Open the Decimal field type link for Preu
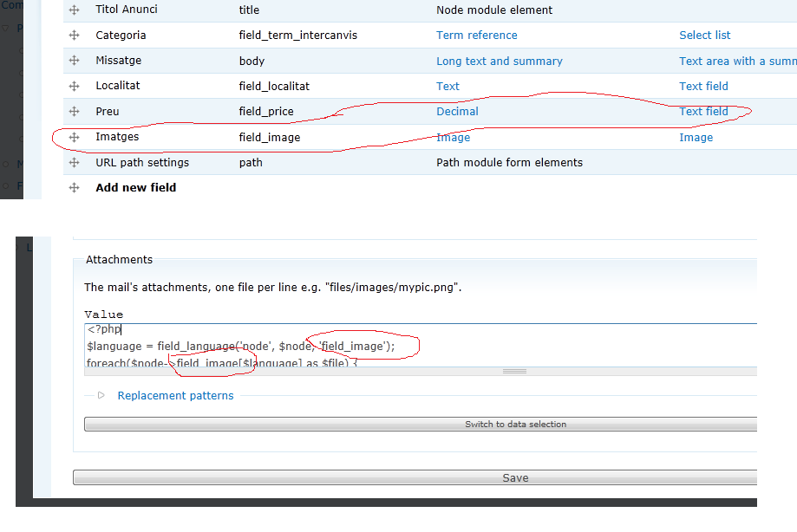The image size is (797, 532). point(457,111)
